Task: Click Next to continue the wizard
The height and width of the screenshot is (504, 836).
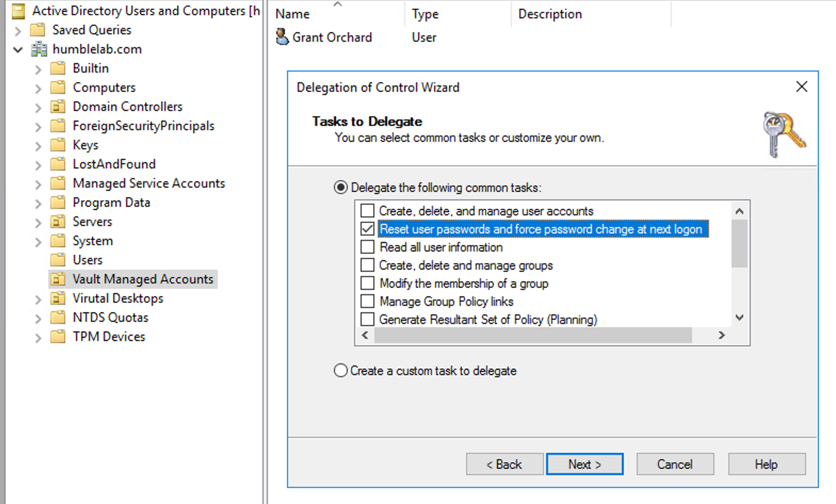Action: click(x=585, y=464)
